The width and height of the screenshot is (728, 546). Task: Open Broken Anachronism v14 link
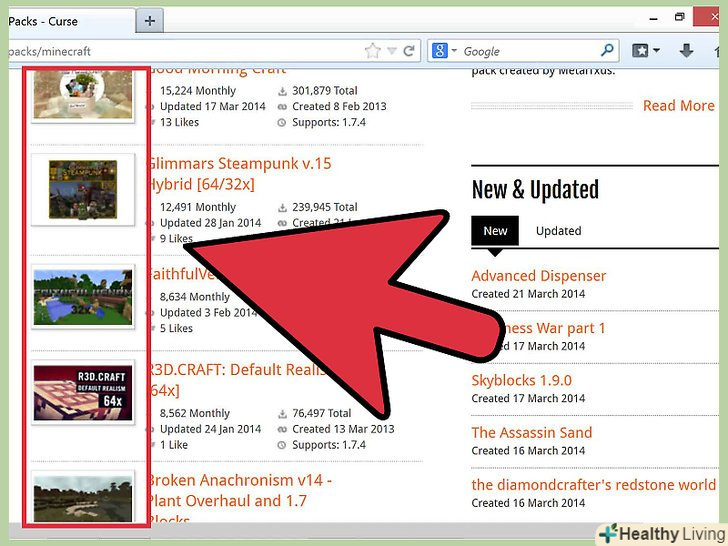240,500
